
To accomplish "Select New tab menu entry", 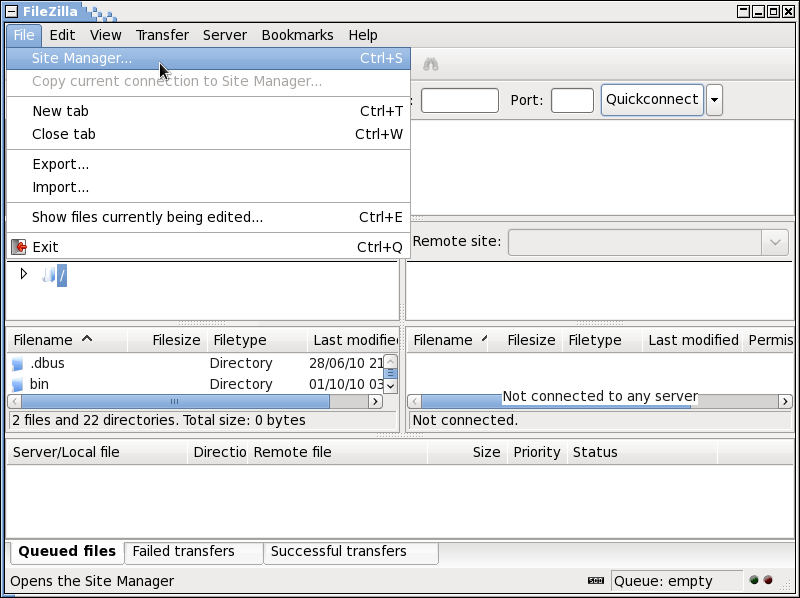I will (x=208, y=111).
